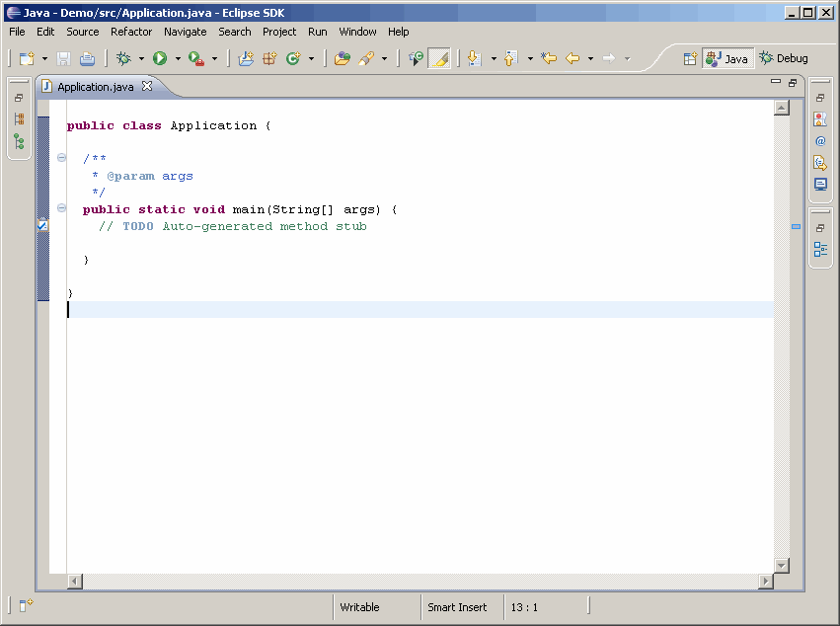Open the New wizard dropdown arrow
The width and height of the screenshot is (840, 626).
point(44,59)
